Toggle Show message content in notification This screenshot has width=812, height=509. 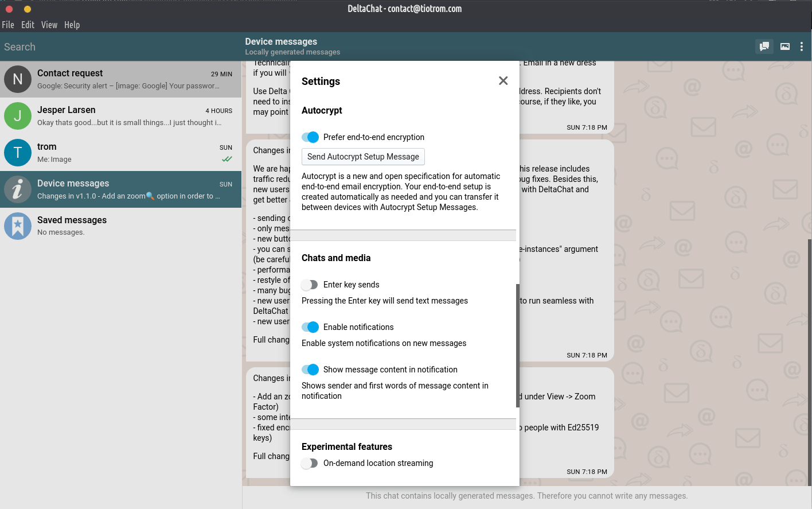310,370
